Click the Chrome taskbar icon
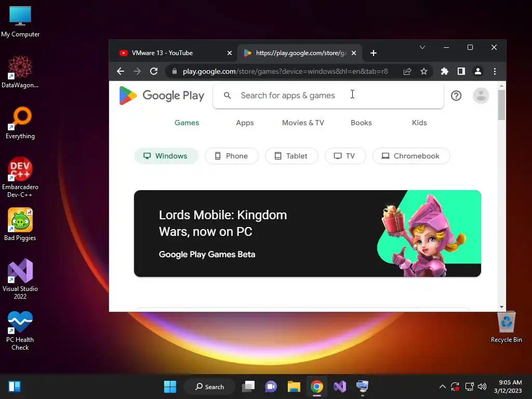Viewport: 532px width, 399px height. [316, 387]
